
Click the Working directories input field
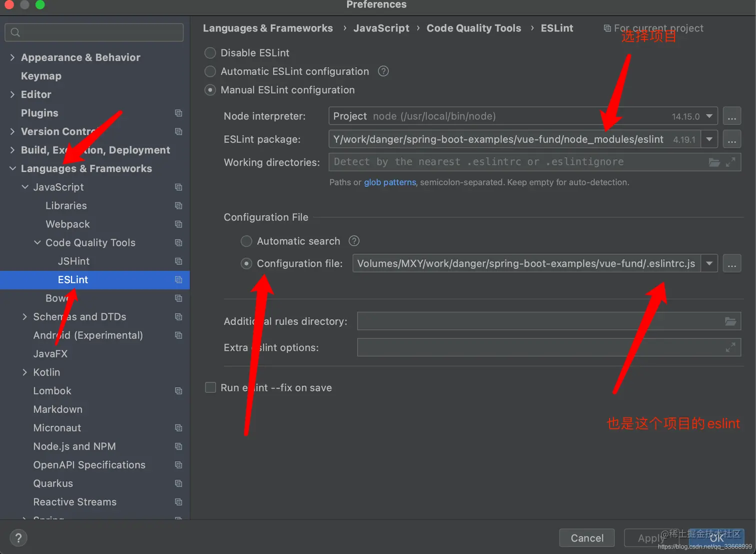[534, 162]
